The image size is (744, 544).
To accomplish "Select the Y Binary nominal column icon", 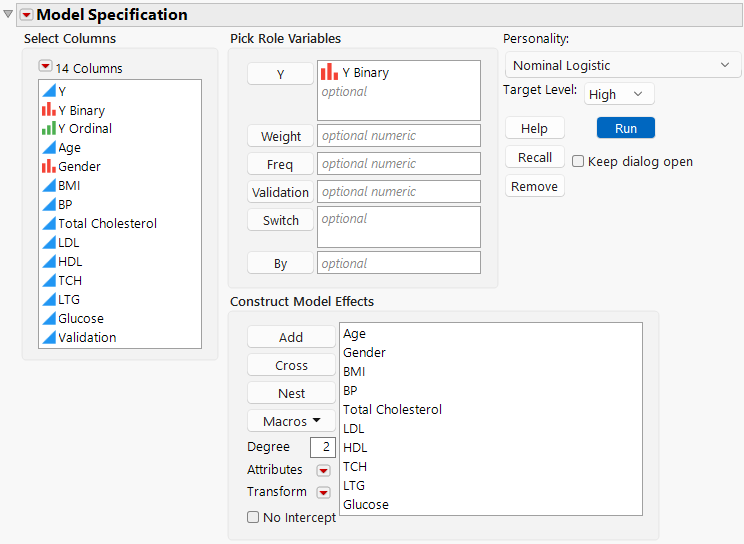I will (48, 110).
